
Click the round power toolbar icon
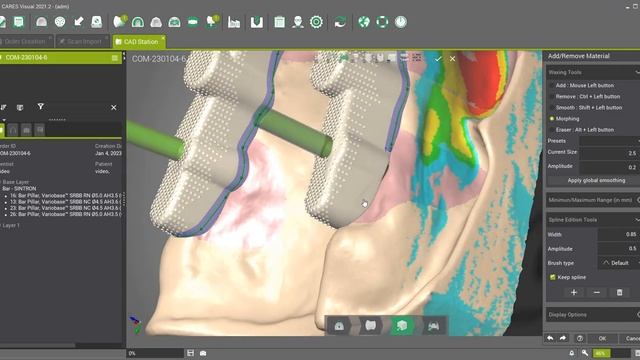401,22
